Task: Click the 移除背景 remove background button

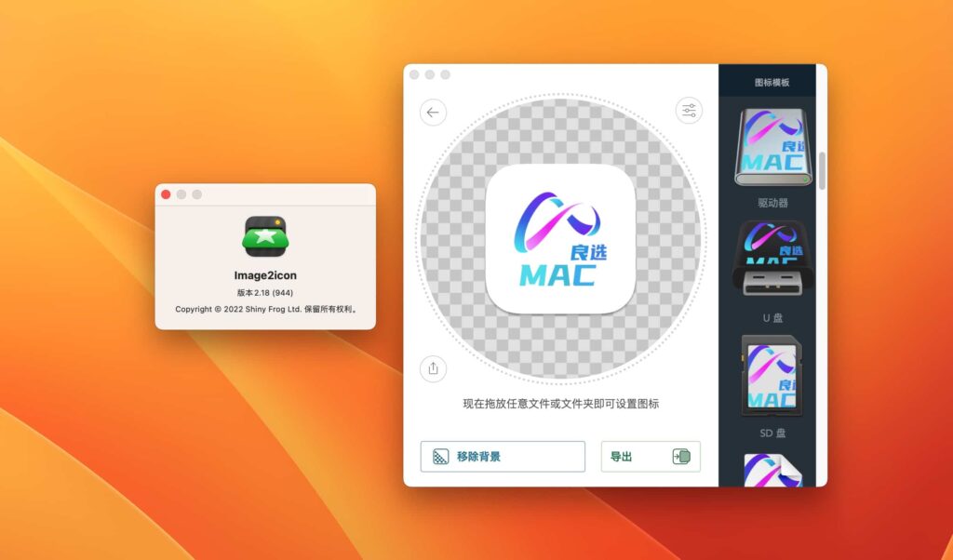Action: tap(503, 456)
